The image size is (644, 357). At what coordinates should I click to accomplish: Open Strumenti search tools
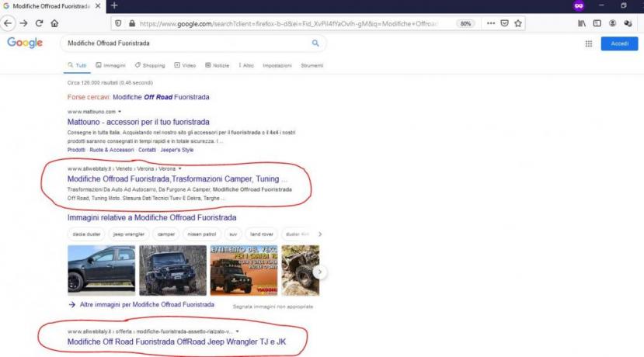(312, 65)
